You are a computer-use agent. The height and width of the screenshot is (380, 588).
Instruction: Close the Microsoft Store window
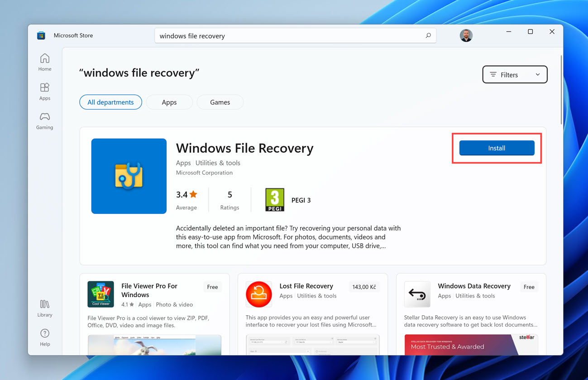click(552, 32)
